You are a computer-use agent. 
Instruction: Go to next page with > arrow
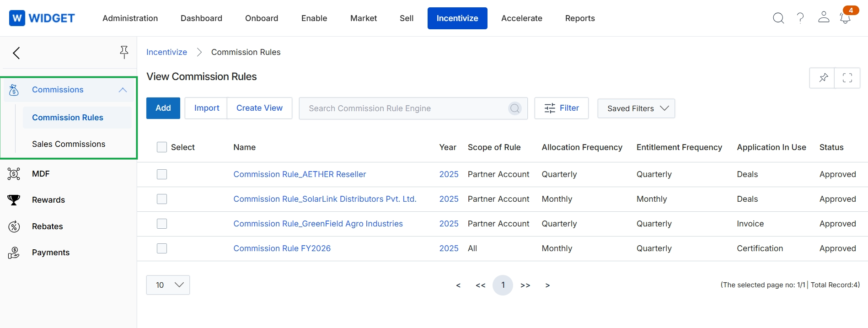[x=547, y=285]
